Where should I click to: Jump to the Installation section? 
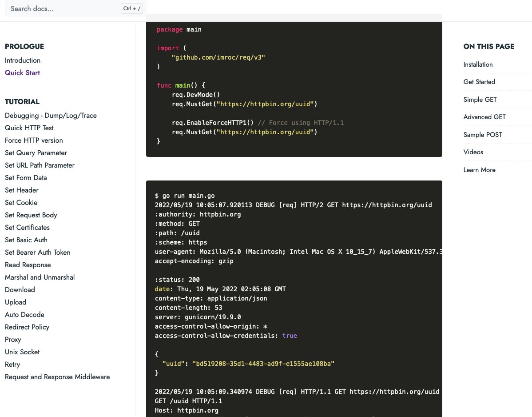click(478, 64)
